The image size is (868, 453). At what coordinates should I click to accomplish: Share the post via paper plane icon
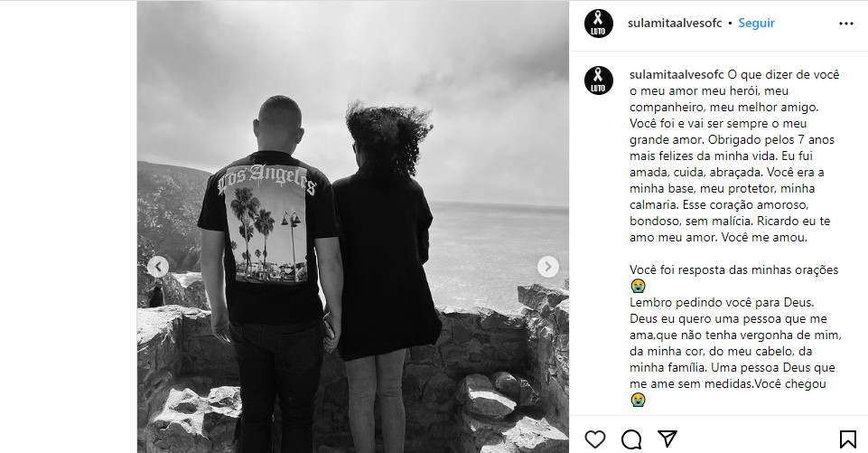[667, 439]
